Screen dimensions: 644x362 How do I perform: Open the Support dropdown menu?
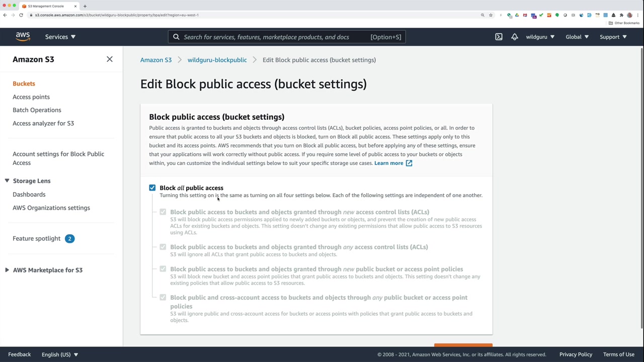(613, 37)
